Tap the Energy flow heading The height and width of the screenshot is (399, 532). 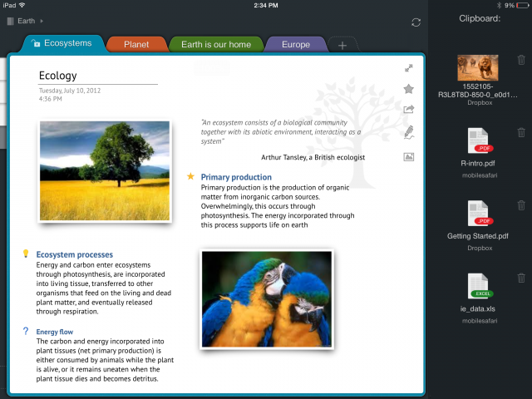(x=55, y=332)
